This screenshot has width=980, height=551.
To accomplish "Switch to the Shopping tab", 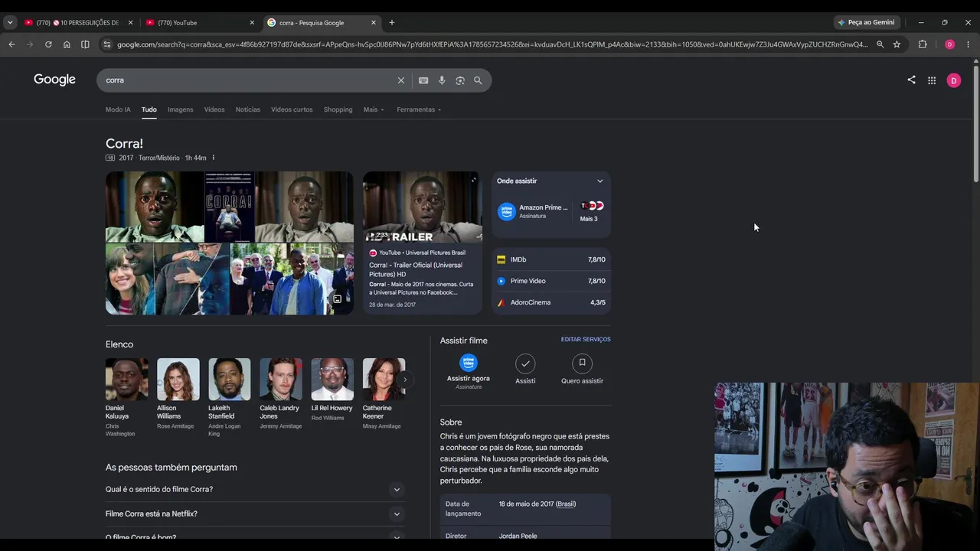I will (x=338, y=109).
